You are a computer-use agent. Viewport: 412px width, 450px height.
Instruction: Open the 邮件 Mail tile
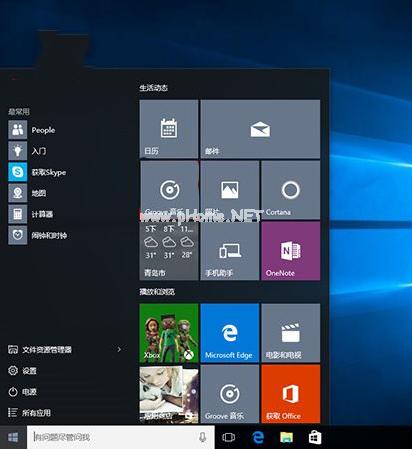click(x=260, y=129)
